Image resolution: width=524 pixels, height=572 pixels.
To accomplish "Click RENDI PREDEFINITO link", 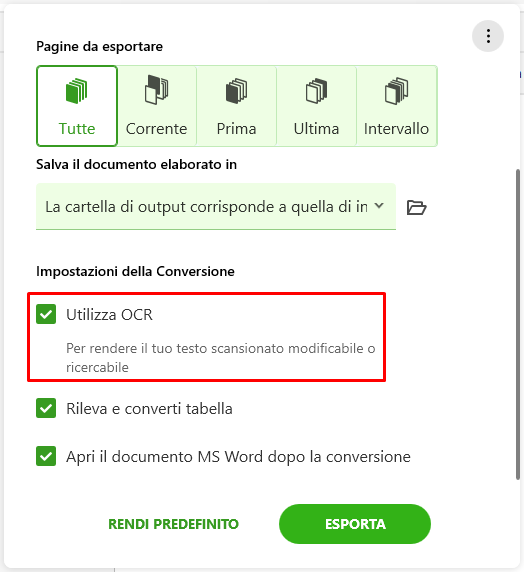I will [173, 524].
